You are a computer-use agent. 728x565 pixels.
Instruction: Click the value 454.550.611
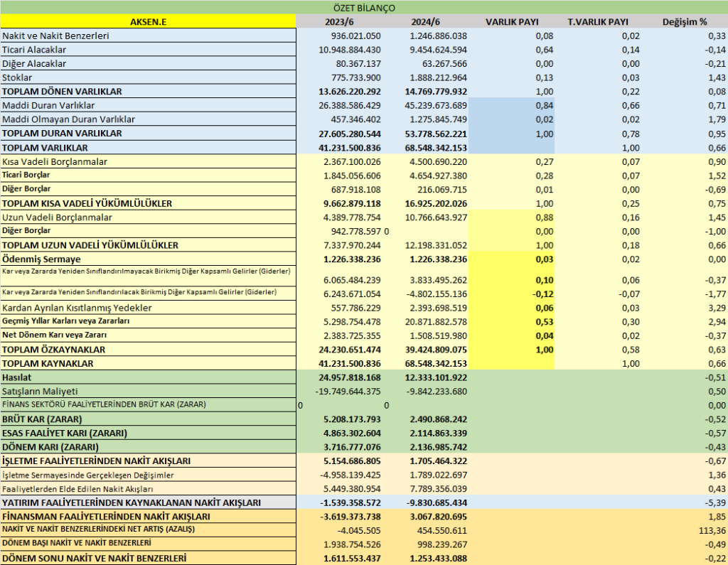441,531
